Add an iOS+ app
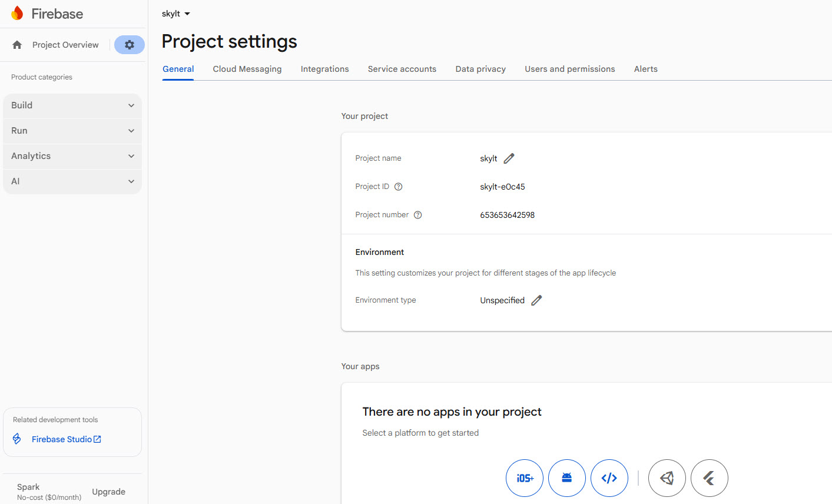 tap(525, 478)
